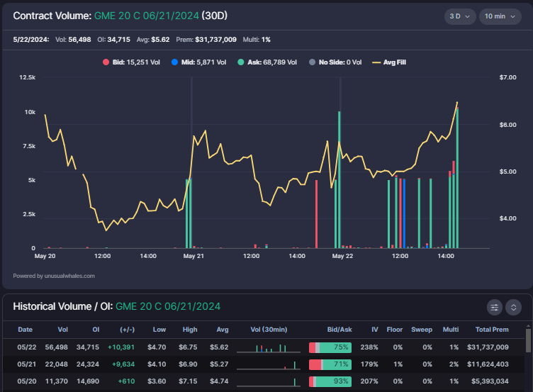
Task: Click the 11,370 volume cell
Action: coord(57,381)
